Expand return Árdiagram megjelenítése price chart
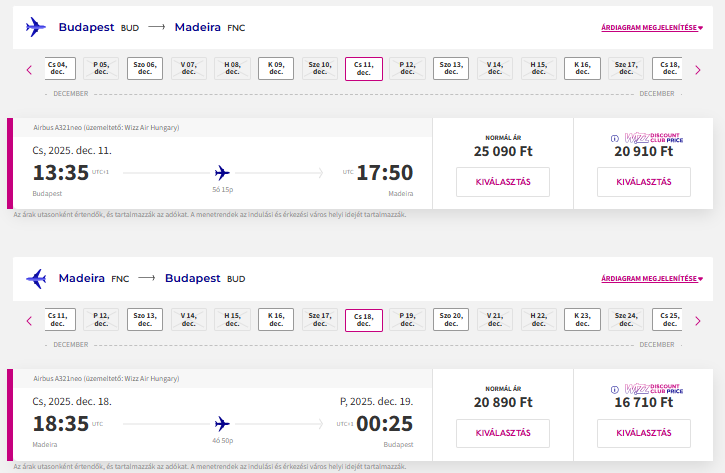 tap(652, 278)
